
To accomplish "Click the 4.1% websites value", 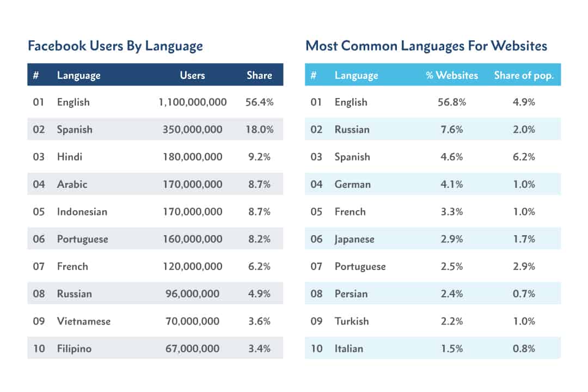I will [x=452, y=184].
